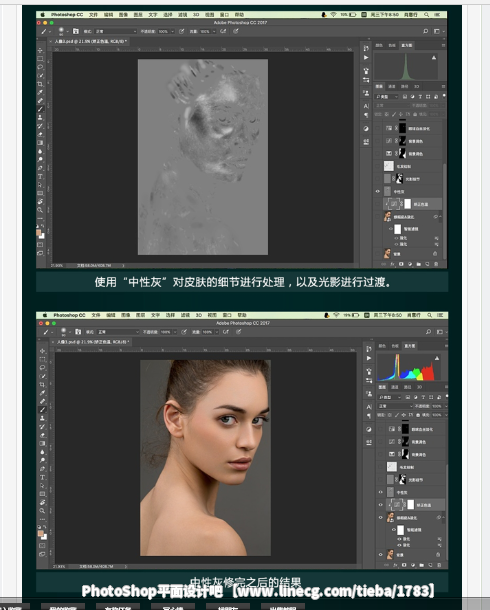Click new group folder icon in lower Layers panel

(422, 565)
